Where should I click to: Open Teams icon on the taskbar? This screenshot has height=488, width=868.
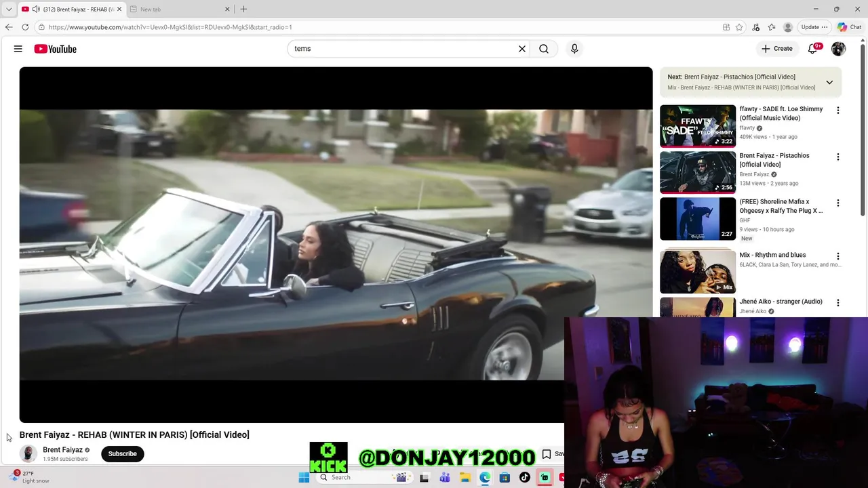[x=444, y=477]
